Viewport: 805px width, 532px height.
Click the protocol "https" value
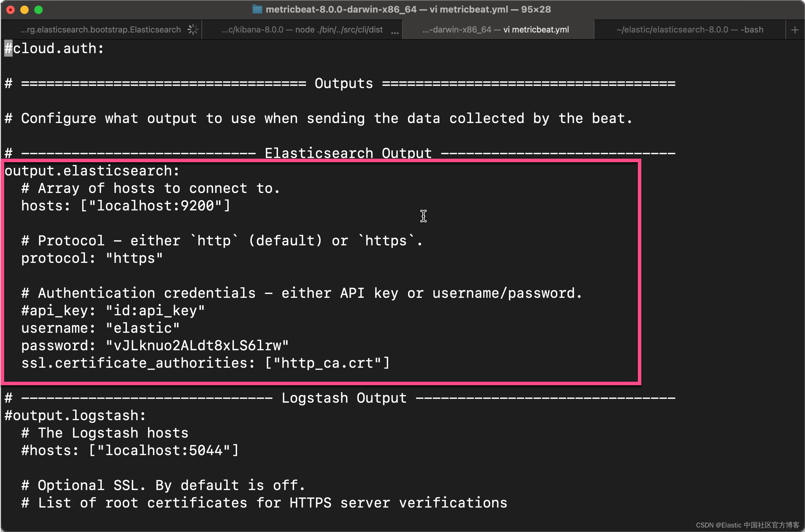(134, 258)
